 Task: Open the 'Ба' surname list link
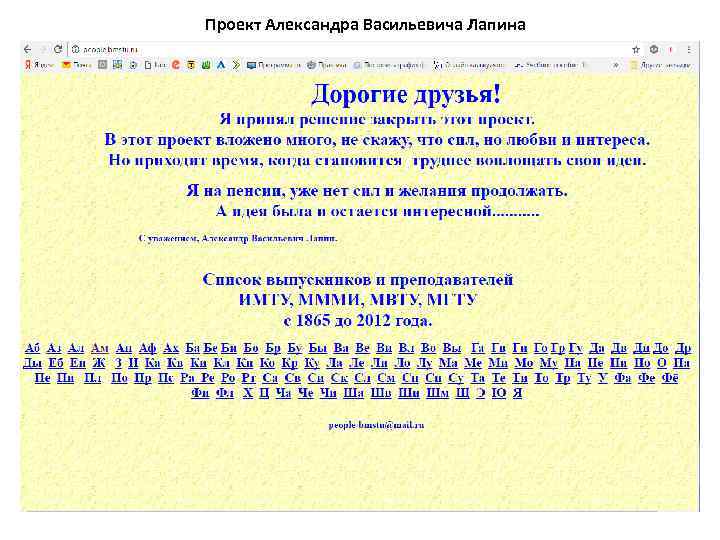point(193,348)
